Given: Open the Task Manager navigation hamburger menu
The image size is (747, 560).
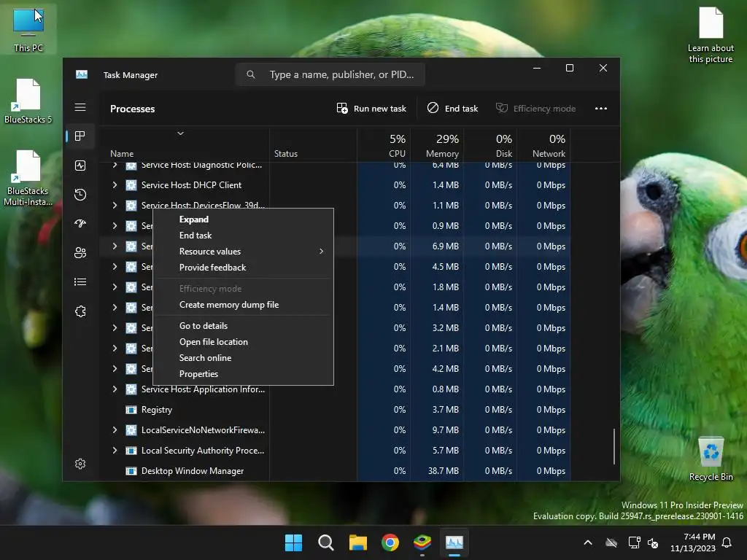Looking at the screenshot, I should click(x=80, y=108).
